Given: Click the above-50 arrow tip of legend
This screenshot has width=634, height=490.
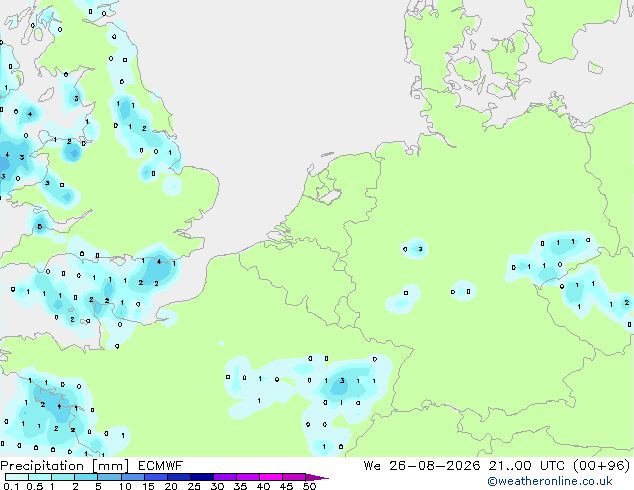Looking at the screenshot, I should (x=317, y=477).
